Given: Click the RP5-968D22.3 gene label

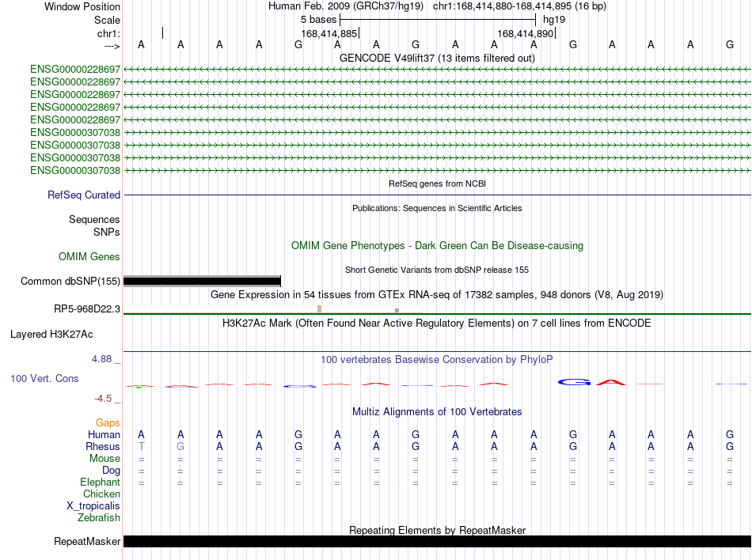Looking at the screenshot, I should (x=87, y=309).
